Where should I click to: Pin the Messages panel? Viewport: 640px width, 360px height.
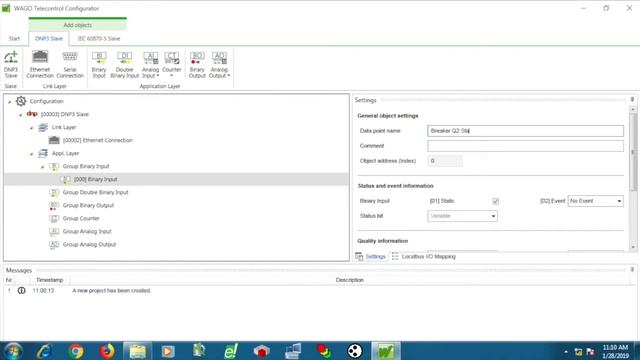coord(632,270)
